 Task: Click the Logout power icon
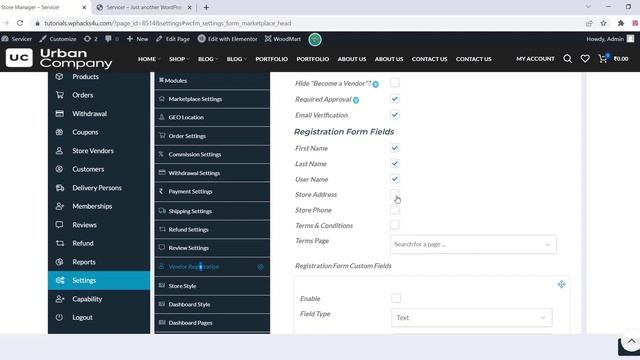click(60, 317)
